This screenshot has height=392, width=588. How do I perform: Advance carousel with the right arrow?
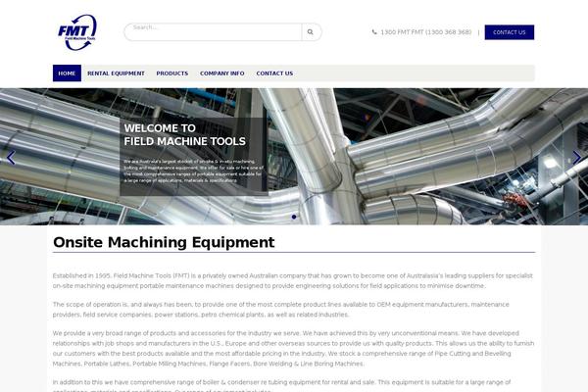577,158
